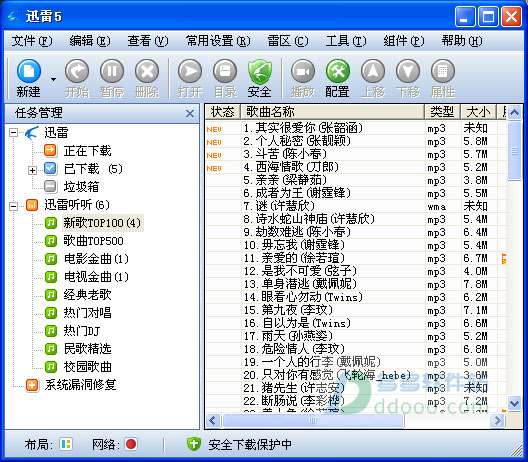
Task: Select the 迅雷听听 (6) tree item
Action: pos(77,204)
